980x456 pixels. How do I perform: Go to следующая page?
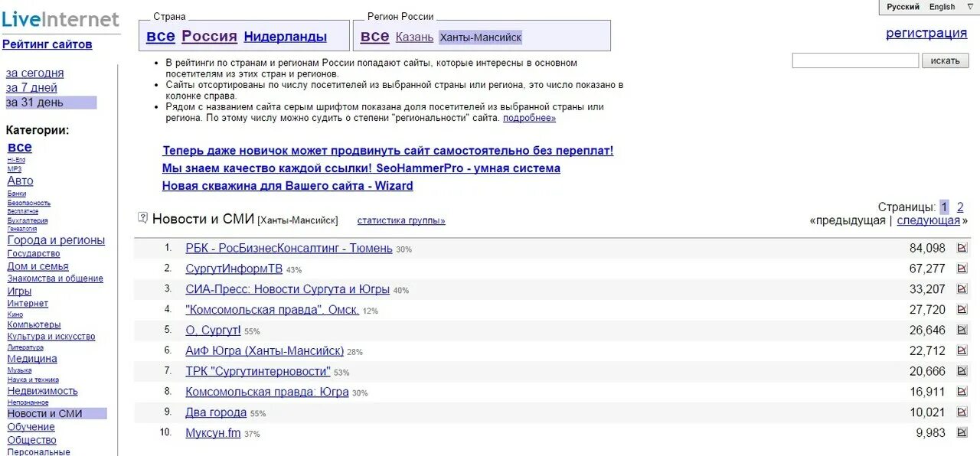(x=928, y=220)
